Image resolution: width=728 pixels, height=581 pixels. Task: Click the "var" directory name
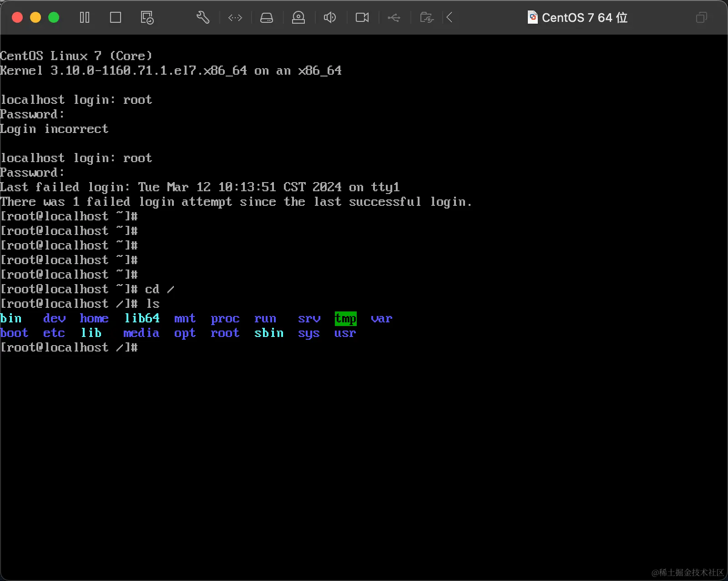pyautogui.click(x=381, y=318)
